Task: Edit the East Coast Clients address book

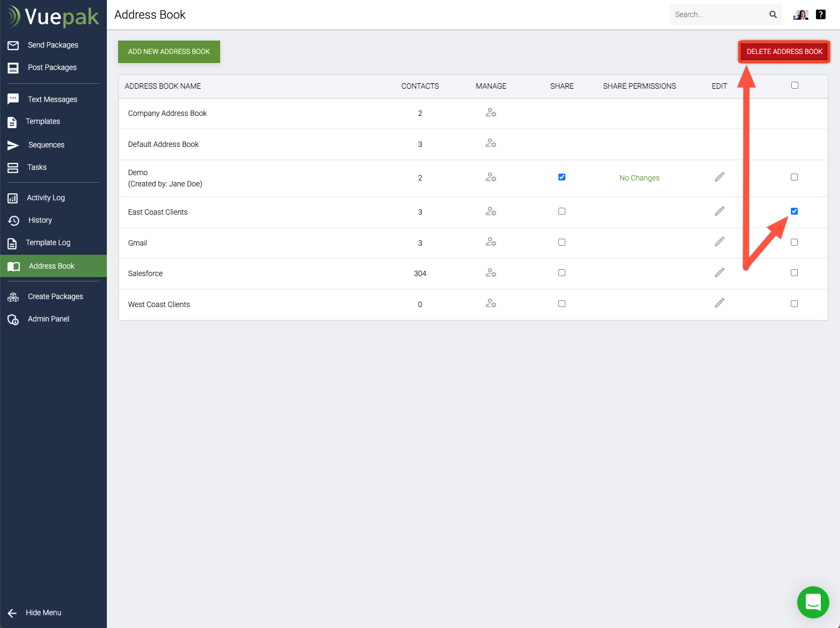Action: coord(719,211)
